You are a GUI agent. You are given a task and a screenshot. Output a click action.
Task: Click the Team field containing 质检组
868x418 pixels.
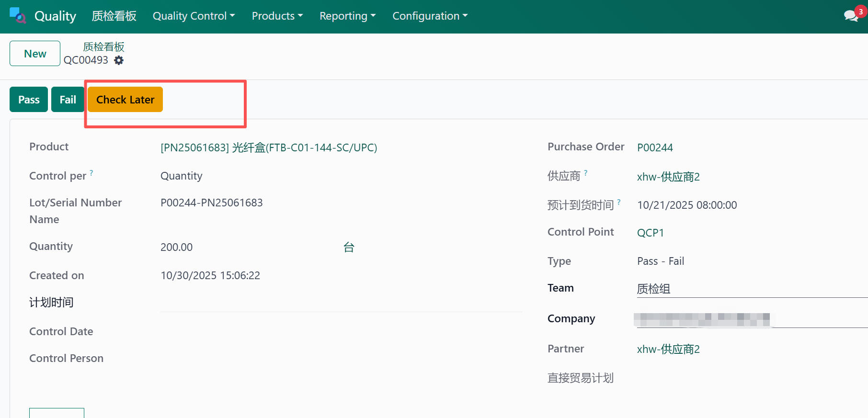(x=747, y=289)
